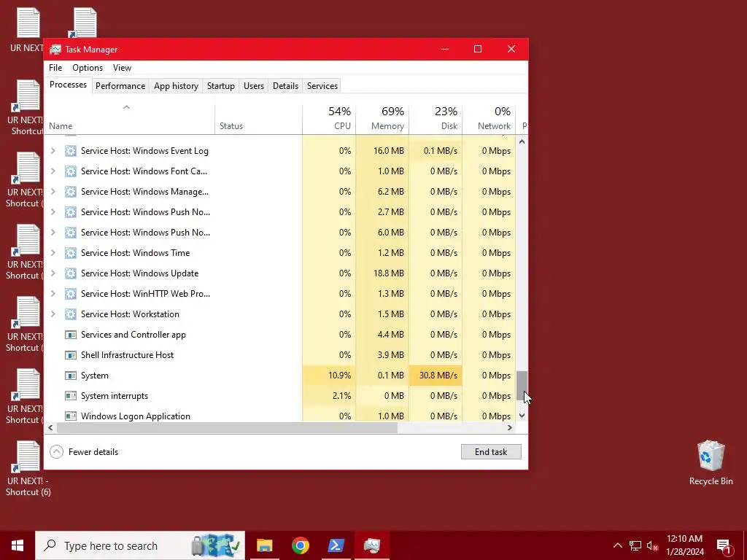
Task: Show hidden system tray icons
Action: click(617, 545)
